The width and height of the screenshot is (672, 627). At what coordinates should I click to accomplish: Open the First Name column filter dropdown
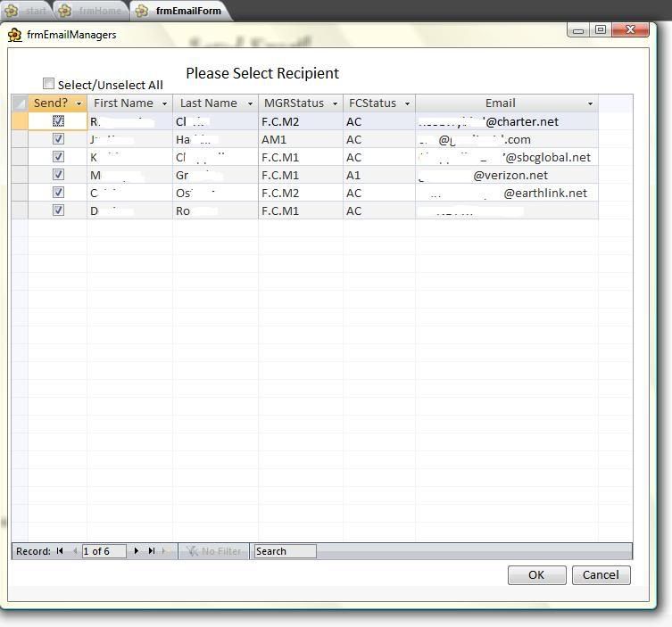point(164,103)
